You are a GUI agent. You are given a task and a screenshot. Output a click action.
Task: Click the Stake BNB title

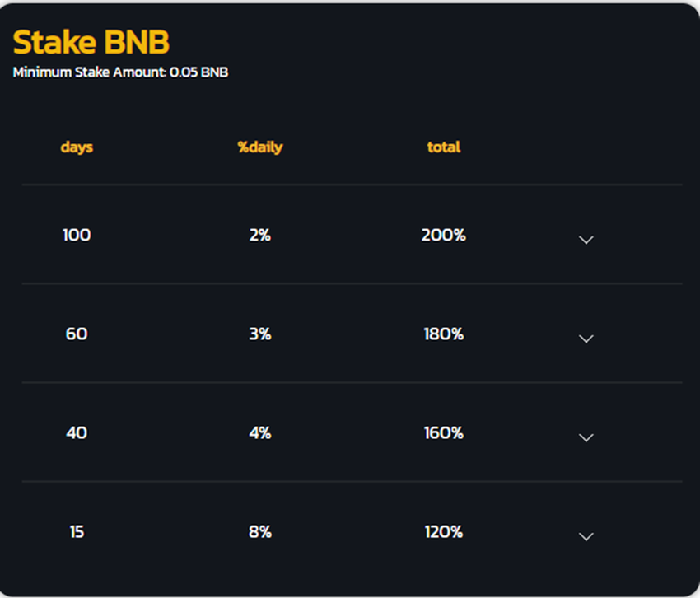coord(91,42)
